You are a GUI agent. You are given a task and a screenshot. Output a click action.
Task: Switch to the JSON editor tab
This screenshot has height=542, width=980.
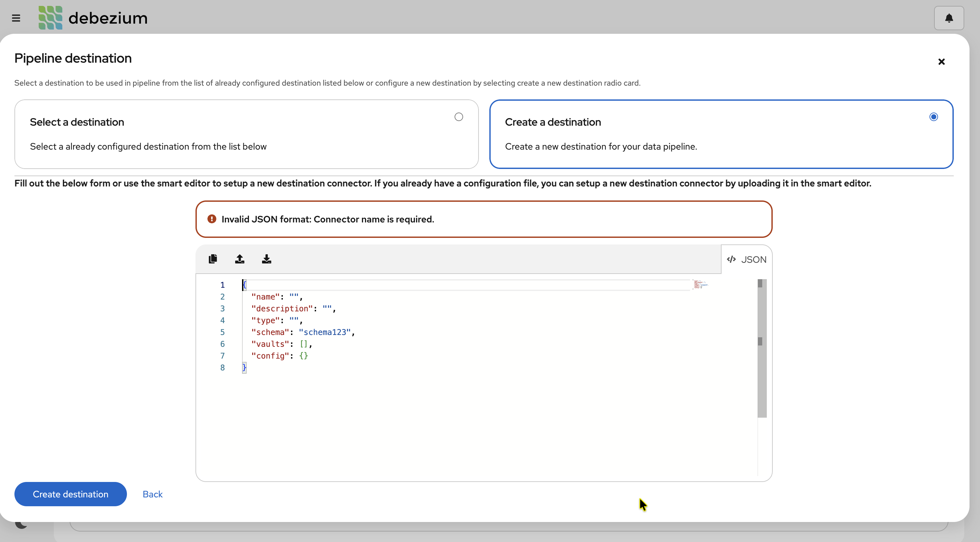[746, 260]
